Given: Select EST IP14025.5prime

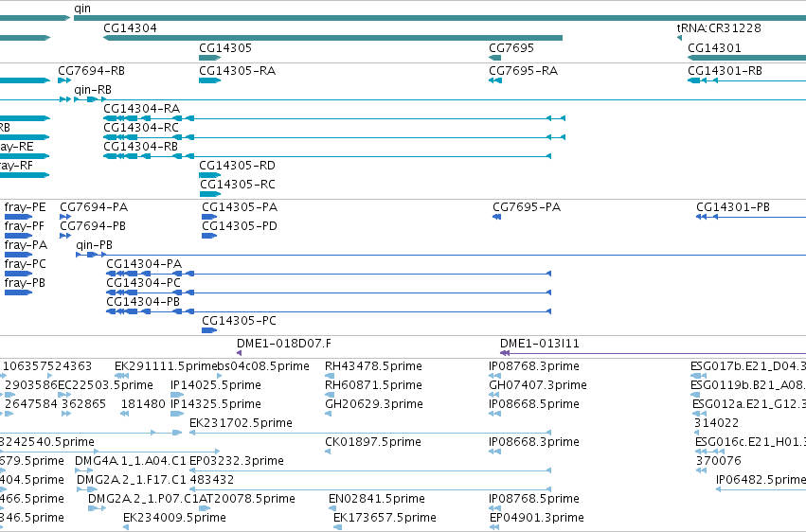Looking at the screenshot, I should click(x=177, y=395).
